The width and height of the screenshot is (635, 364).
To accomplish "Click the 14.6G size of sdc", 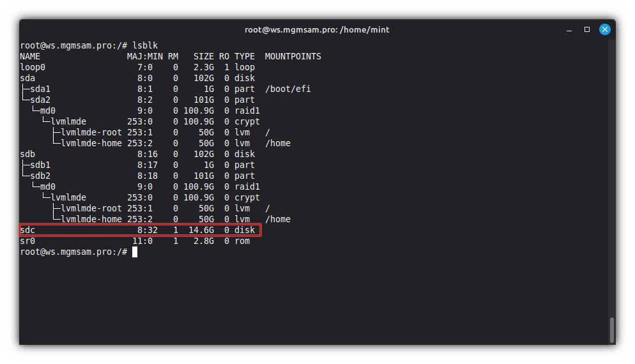I will coord(201,230).
